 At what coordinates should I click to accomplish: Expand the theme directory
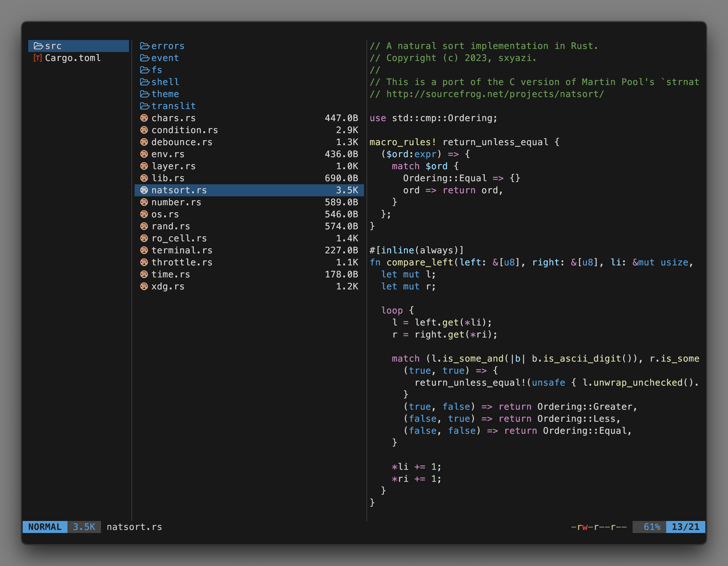tap(165, 94)
